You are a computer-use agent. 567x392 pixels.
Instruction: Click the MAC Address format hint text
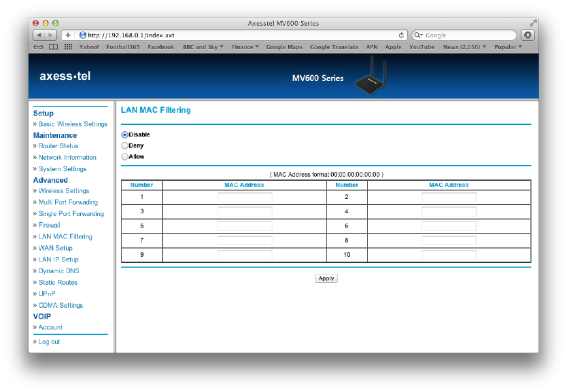[326, 175]
